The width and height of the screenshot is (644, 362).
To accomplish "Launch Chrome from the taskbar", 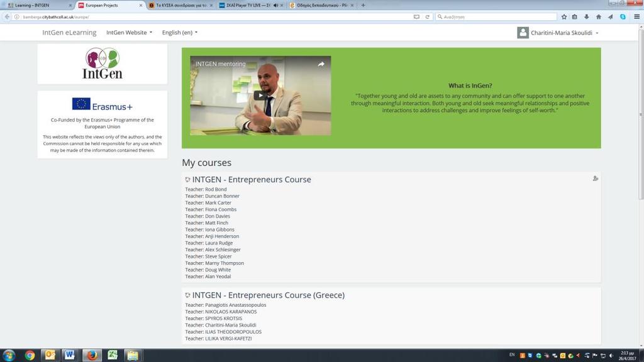I will [30, 355].
